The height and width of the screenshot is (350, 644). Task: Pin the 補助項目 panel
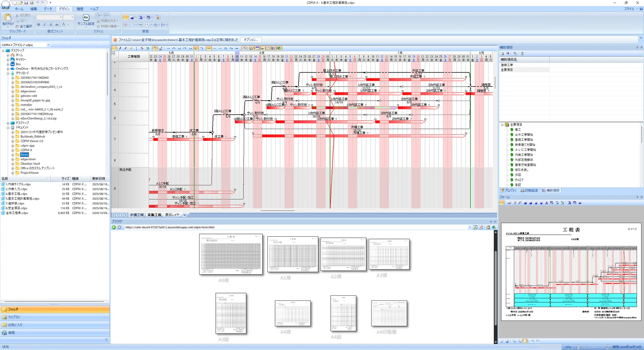(x=637, y=47)
